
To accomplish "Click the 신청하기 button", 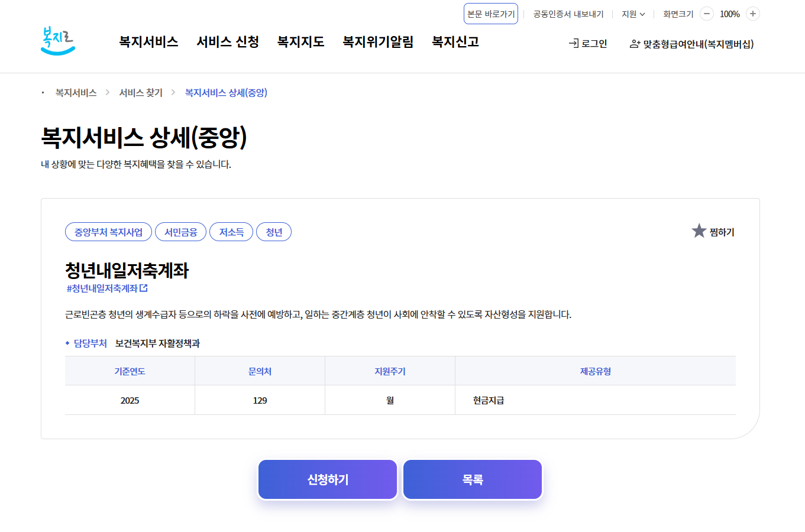I will (x=328, y=479).
